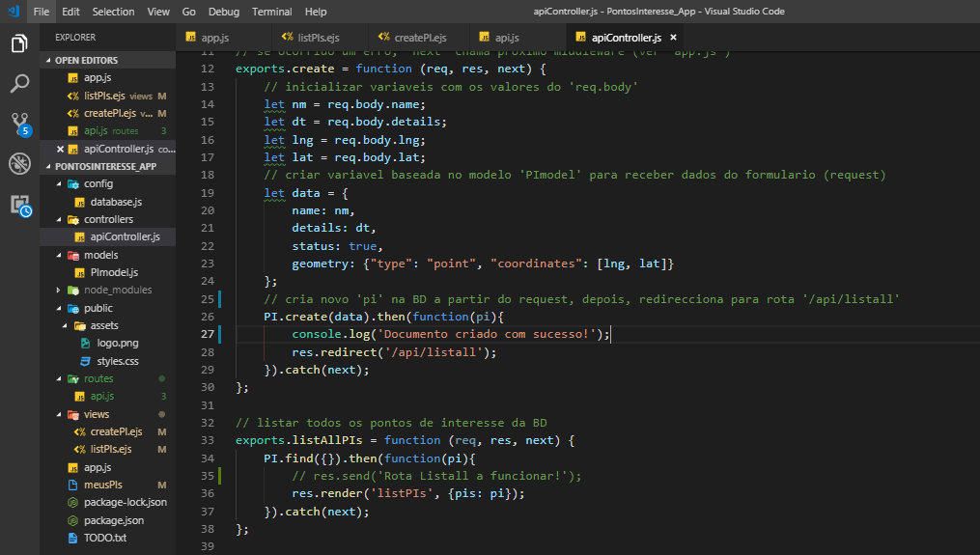Expand the node_modules folder

click(117, 290)
